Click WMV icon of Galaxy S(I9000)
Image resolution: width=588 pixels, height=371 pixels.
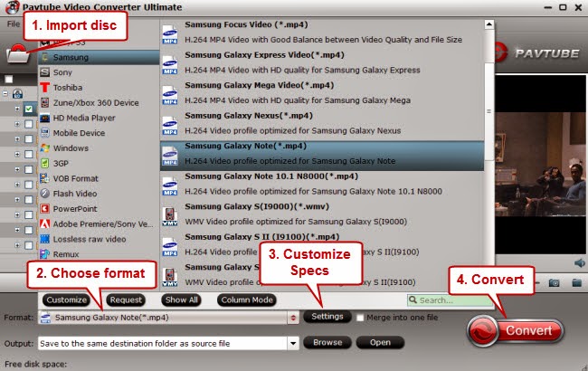point(170,217)
